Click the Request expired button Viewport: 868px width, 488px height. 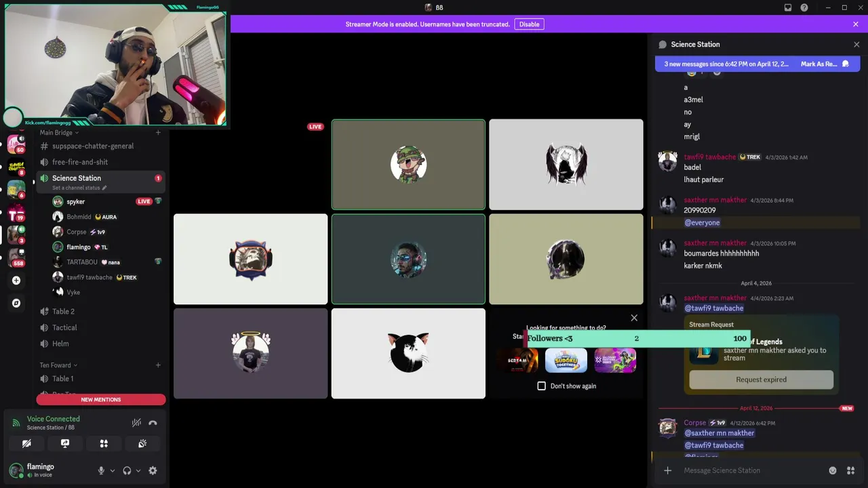(762, 380)
